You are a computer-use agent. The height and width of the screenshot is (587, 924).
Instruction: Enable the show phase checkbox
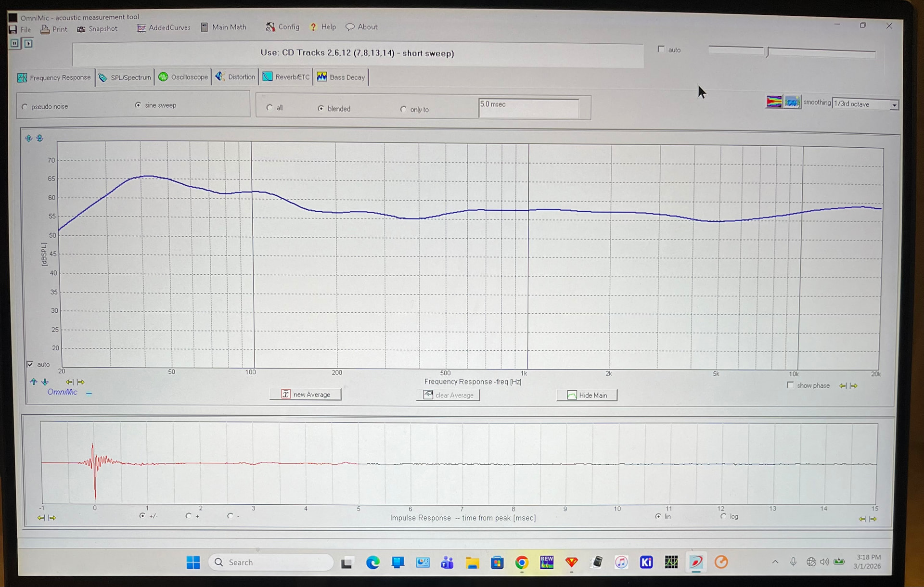(x=790, y=385)
